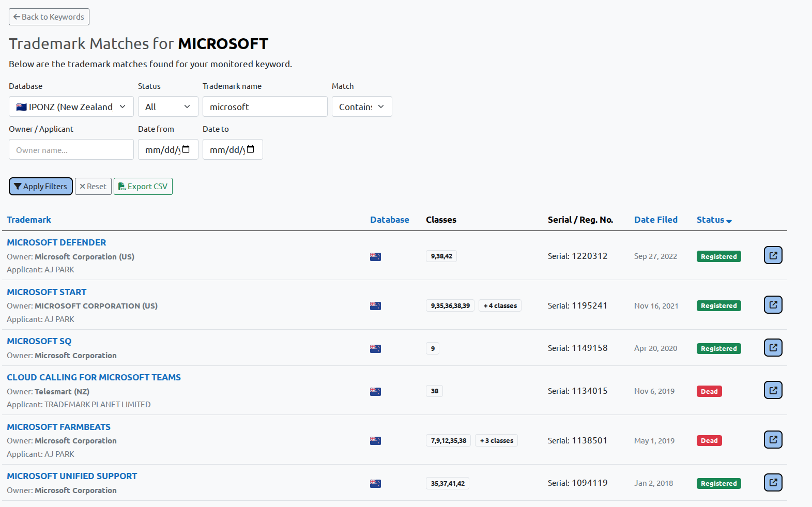Click classes badge 9,35,36,38,39

pyautogui.click(x=450, y=306)
